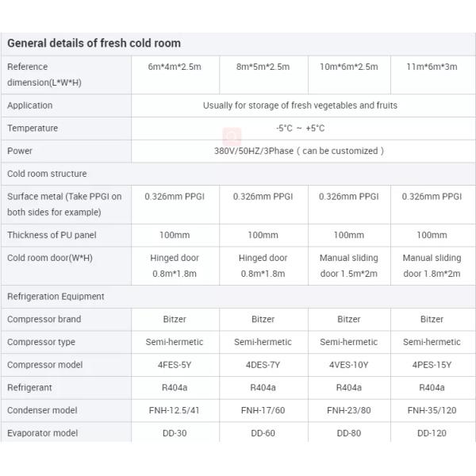Select the -5°C ~ +5°C temperature value
Image resolution: width=476 pixels, height=476 pixels.
click(300, 129)
